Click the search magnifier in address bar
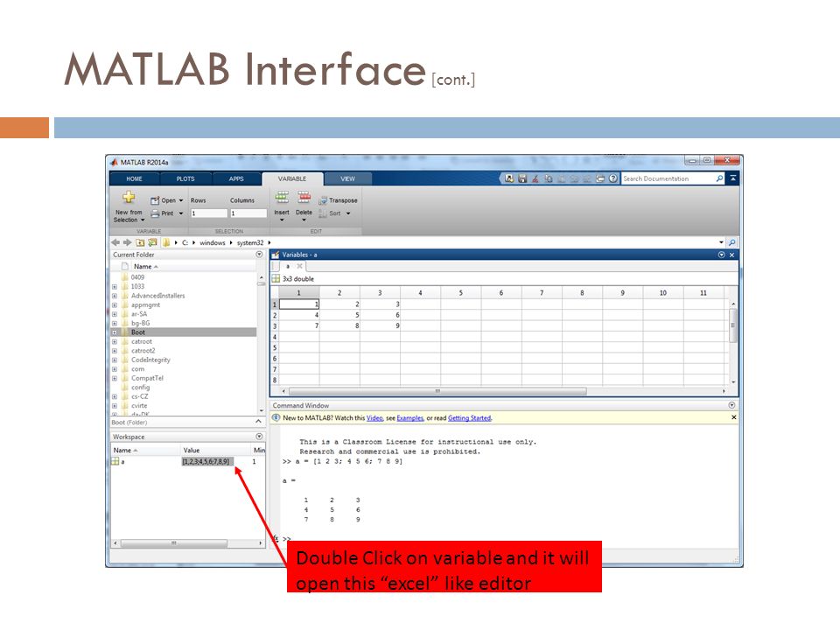The width and height of the screenshot is (840, 630). coord(731,242)
